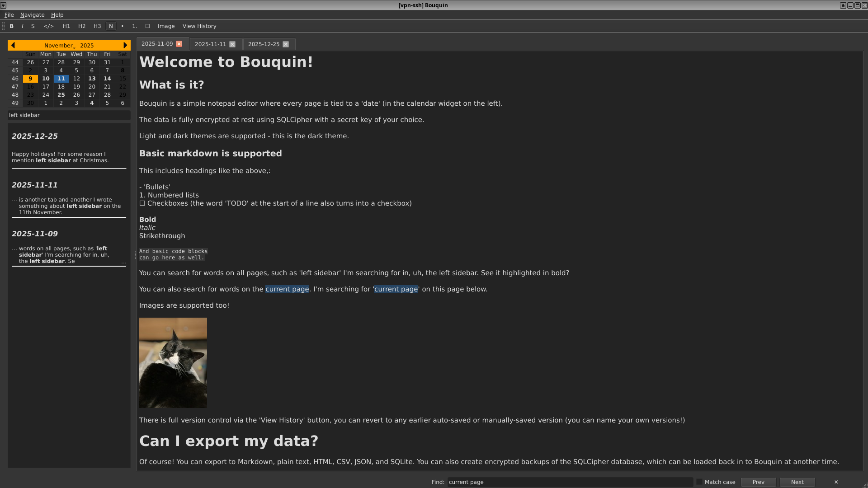
Task: Enable the Match case checkbox
Action: (x=699, y=482)
